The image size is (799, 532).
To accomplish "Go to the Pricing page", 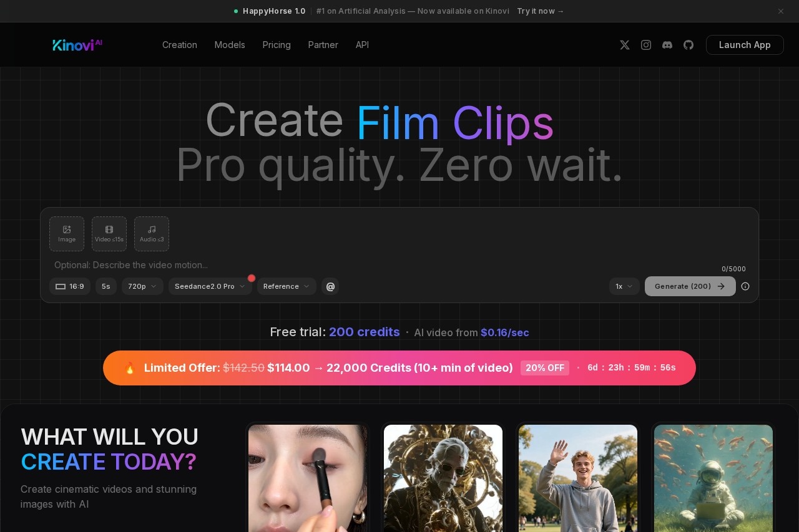I will tap(277, 45).
